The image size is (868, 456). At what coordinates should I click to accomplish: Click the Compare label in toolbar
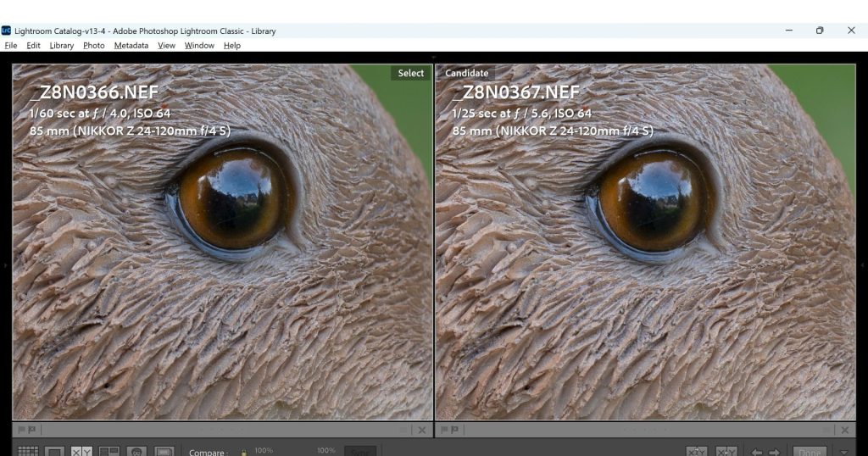click(x=209, y=452)
